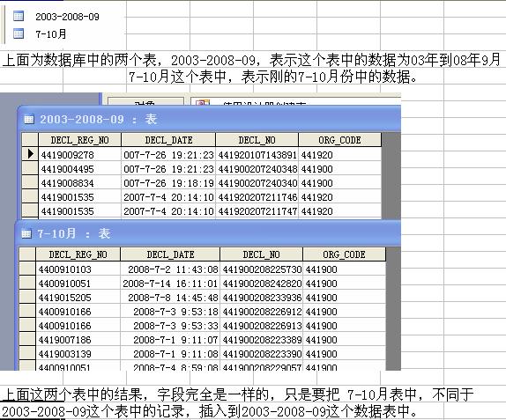Click DECL_REG_NO column header in top table
The image size is (506, 420).
click(x=79, y=140)
